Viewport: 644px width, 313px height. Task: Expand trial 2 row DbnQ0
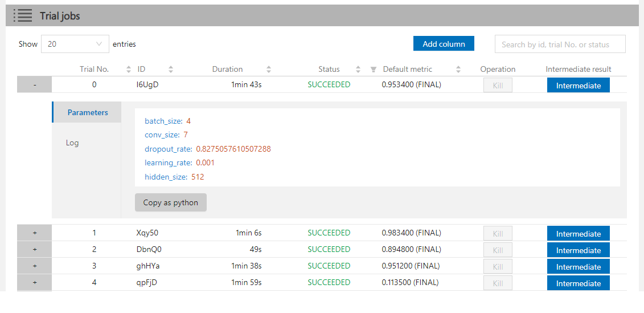click(35, 249)
